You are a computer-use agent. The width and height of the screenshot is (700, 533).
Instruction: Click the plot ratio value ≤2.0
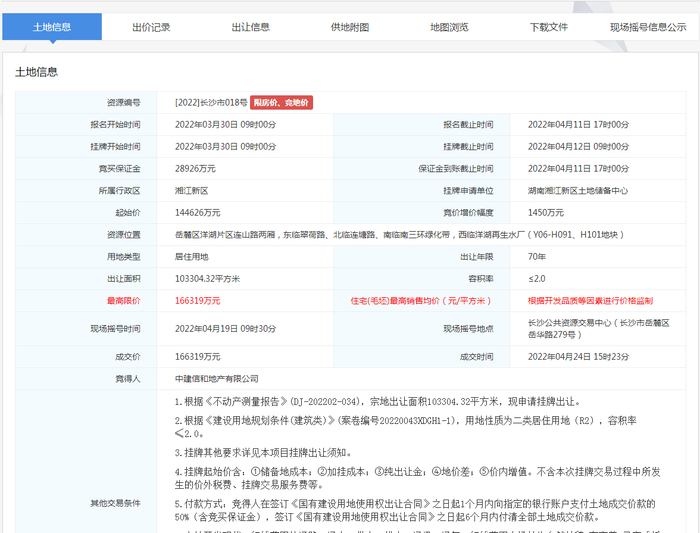[537, 279]
